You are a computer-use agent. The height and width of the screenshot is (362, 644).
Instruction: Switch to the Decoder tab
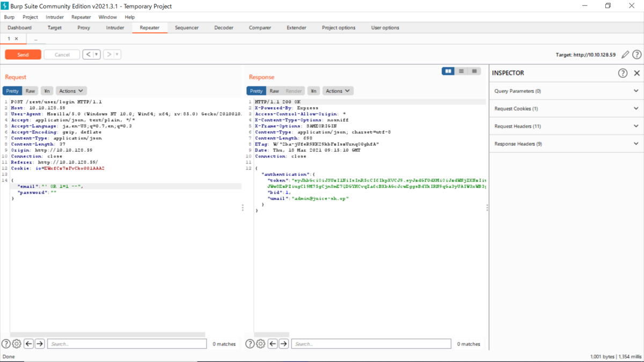[224, 28]
